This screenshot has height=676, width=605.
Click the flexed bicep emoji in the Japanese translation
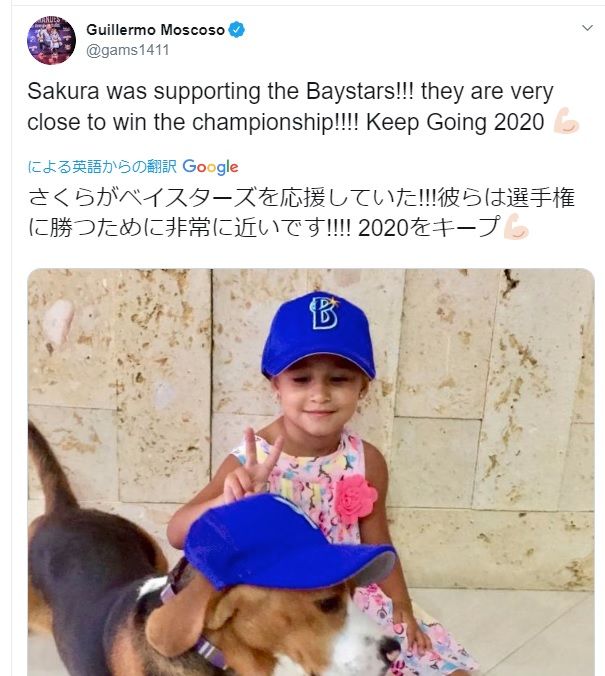[x=516, y=227]
